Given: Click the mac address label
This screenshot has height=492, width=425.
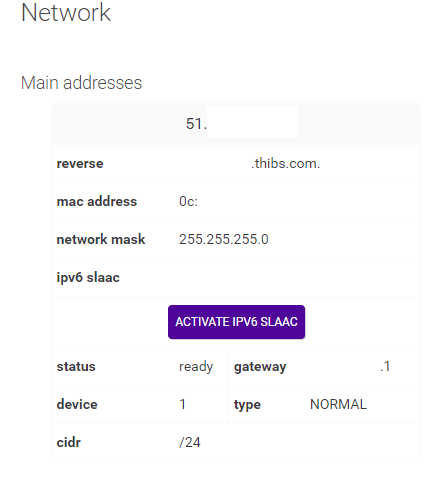Looking at the screenshot, I should click(97, 202).
